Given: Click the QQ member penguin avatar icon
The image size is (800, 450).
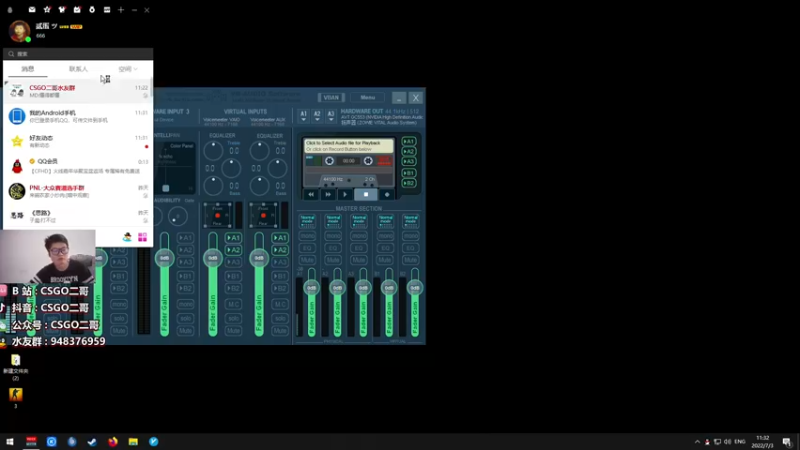Looking at the screenshot, I should [x=17, y=166].
